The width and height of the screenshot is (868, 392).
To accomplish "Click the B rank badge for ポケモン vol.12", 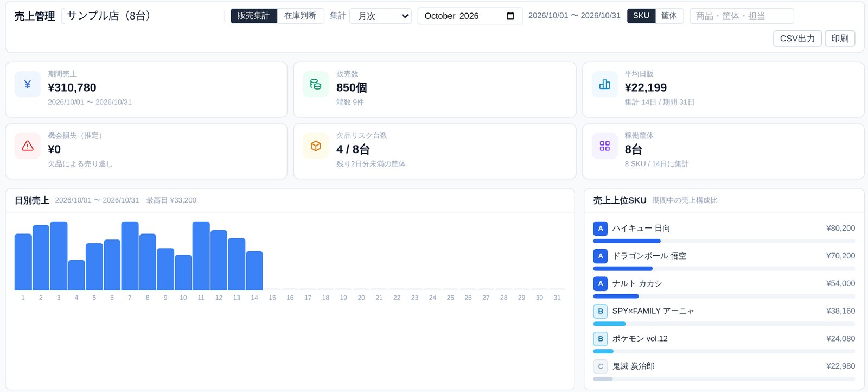I will [x=600, y=339].
